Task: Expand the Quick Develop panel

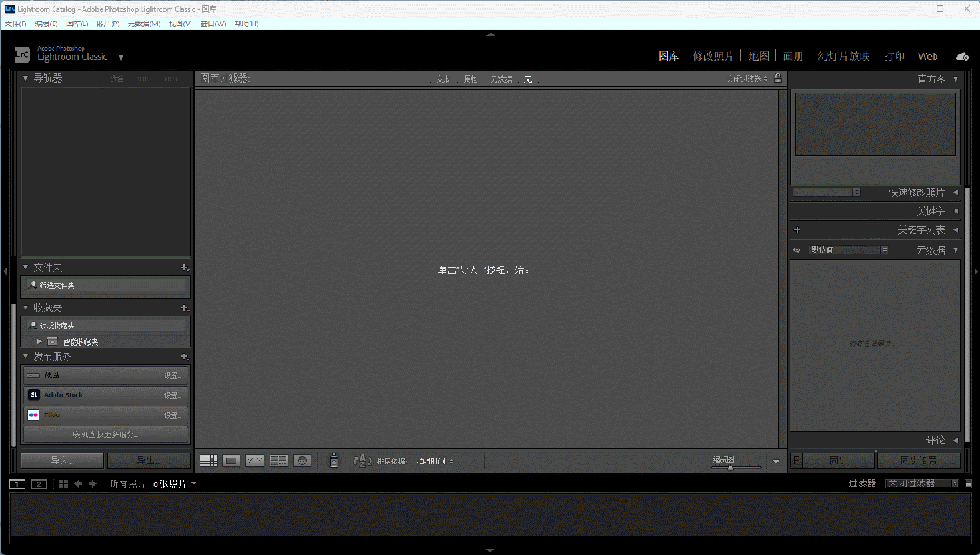Action: tap(955, 192)
